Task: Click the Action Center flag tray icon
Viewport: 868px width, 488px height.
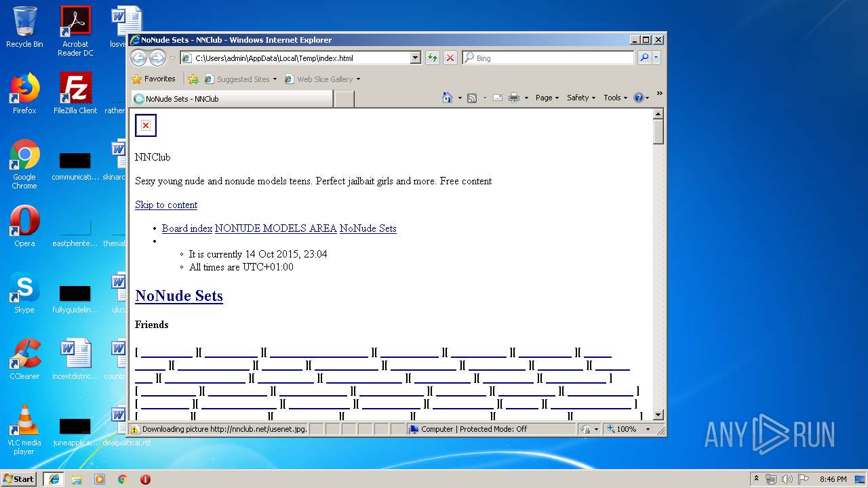Action: click(804, 479)
